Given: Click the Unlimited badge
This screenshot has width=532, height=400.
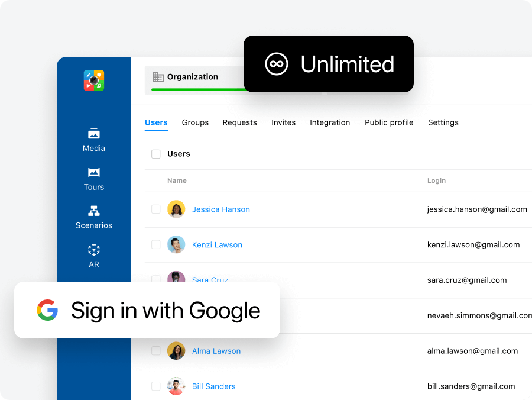Looking at the screenshot, I should (329, 64).
